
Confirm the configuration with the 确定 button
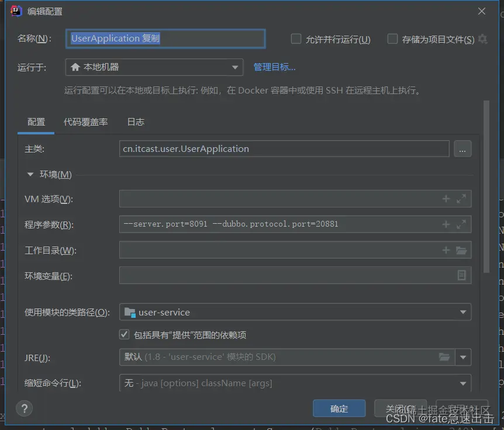tap(339, 408)
